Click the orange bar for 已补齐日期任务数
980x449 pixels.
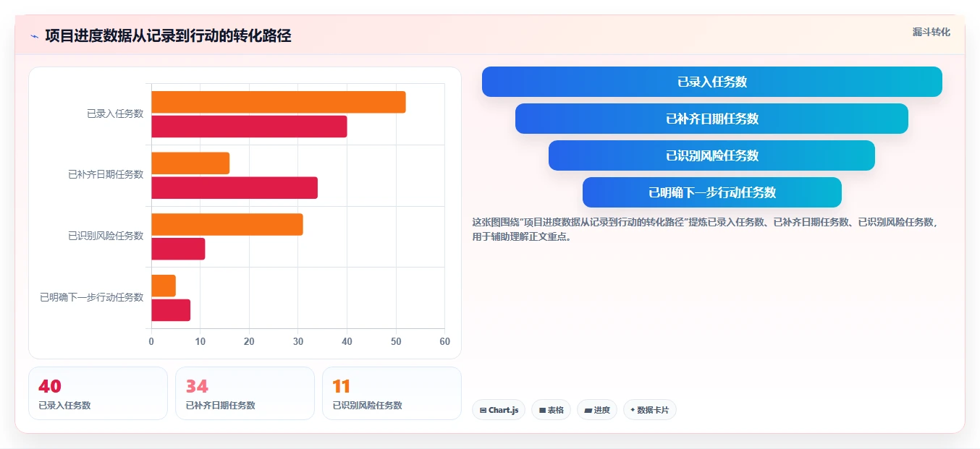pos(190,163)
